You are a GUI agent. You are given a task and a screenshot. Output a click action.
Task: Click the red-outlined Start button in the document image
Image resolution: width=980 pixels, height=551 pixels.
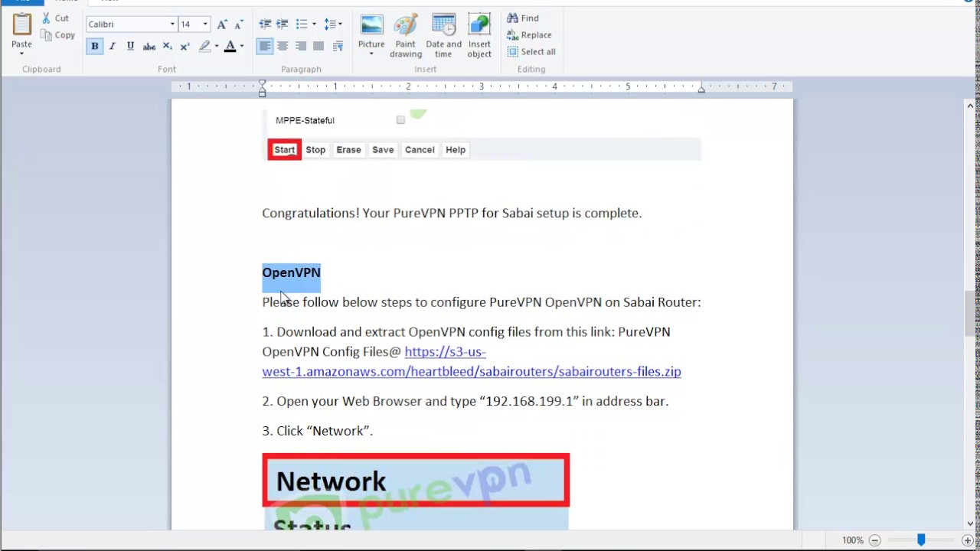point(284,150)
